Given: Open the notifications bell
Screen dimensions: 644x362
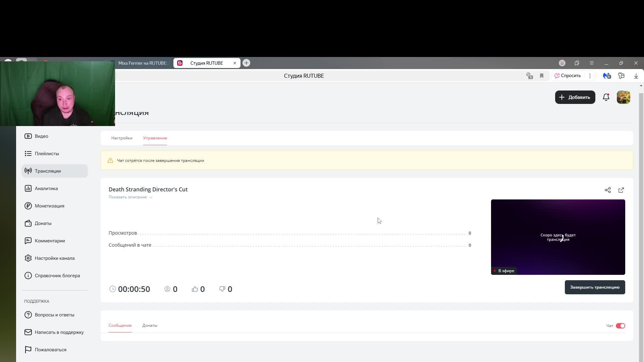Looking at the screenshot, I should click(606, 97).
